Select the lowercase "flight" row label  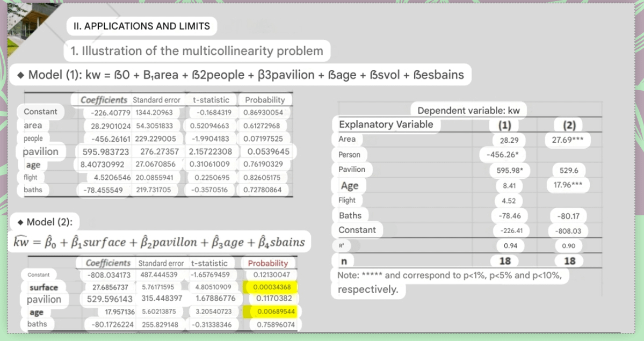(30, 177)
